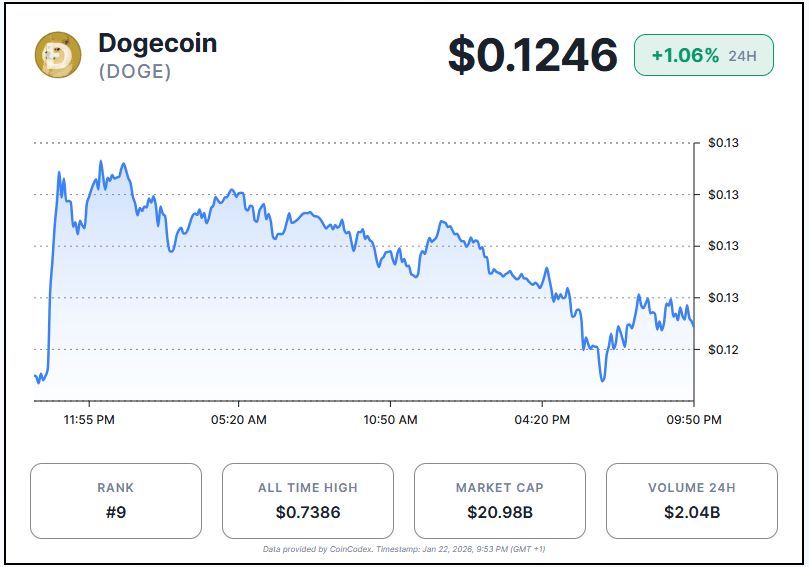The width and height of the screenshot is (809, 567).
Task: Click the $0.12 price axis label
Action: point(723,349)
